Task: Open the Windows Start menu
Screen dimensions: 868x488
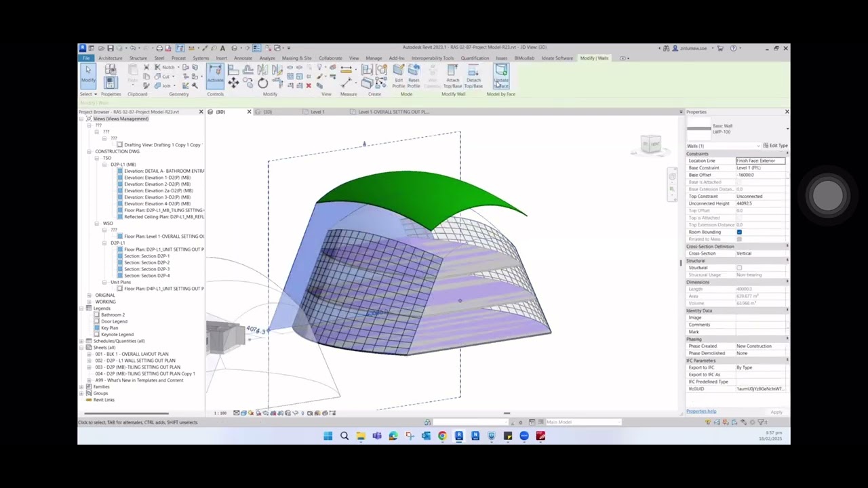Action: pyautogui.click(x=328, y=436)
